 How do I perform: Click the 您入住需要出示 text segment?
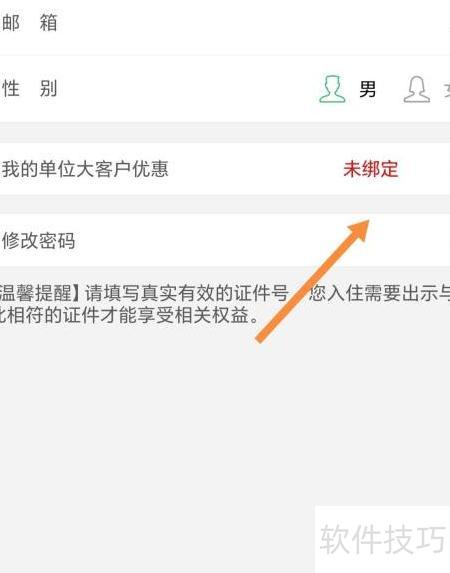click(373, 293)
